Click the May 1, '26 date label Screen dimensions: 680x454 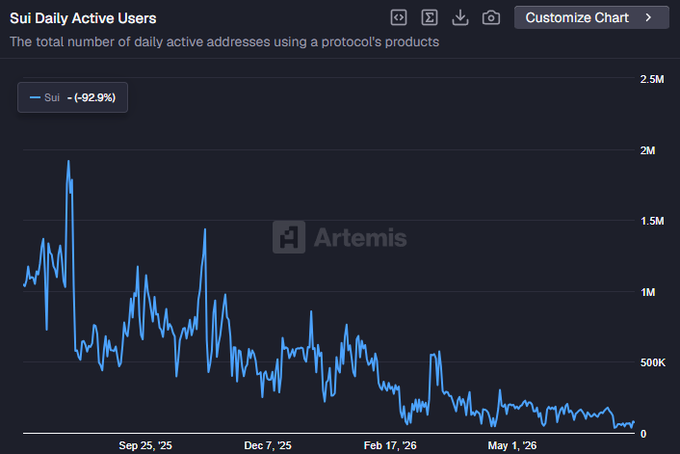[512, 445]
